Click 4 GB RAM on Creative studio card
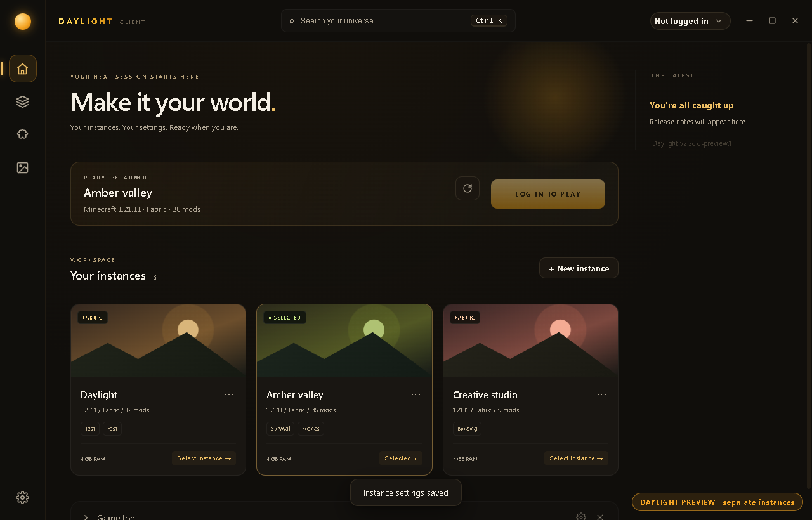The height and width of the screenshot is (520, 812). (465, 458)
